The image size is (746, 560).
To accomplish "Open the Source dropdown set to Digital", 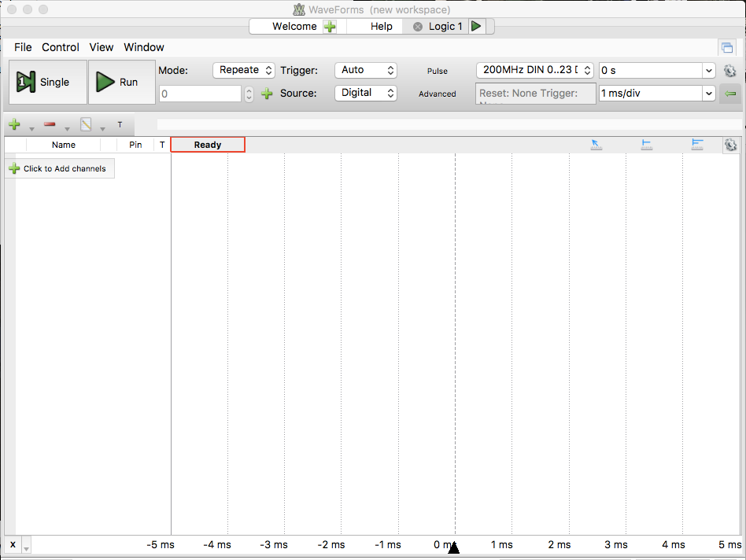I will click(366, 93).
